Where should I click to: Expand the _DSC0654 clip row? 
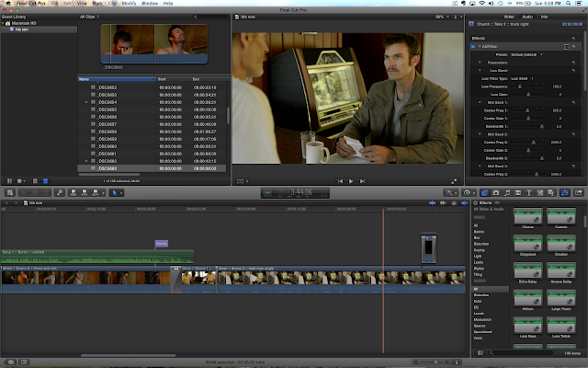(86, 102)
